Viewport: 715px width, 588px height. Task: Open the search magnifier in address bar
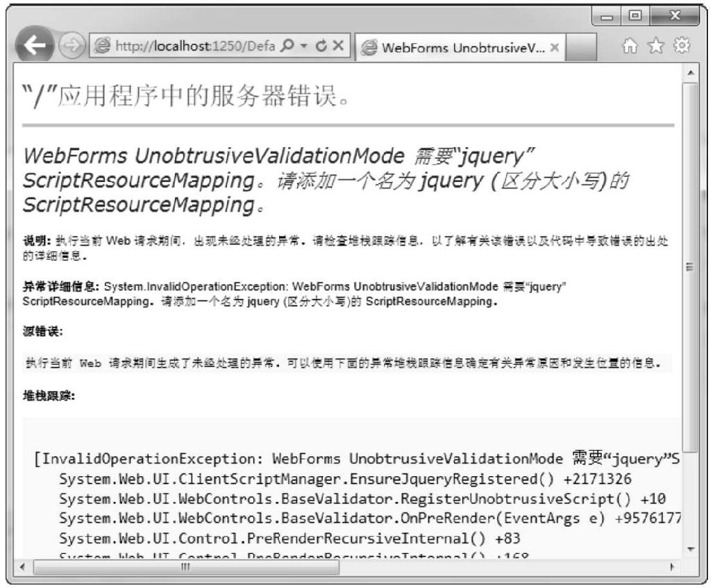tap(287, 46)
